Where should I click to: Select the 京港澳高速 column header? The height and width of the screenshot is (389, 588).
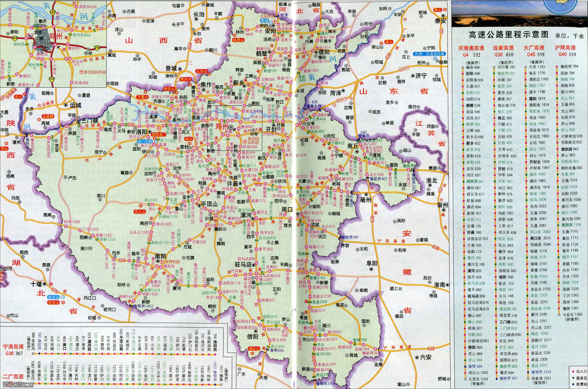pos(471,48)
